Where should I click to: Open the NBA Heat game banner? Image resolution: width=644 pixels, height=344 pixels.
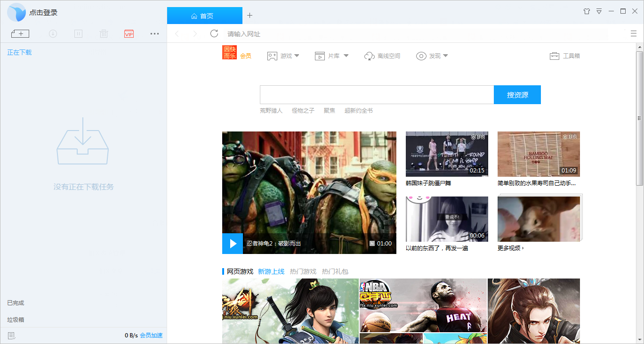click(423, 305)
